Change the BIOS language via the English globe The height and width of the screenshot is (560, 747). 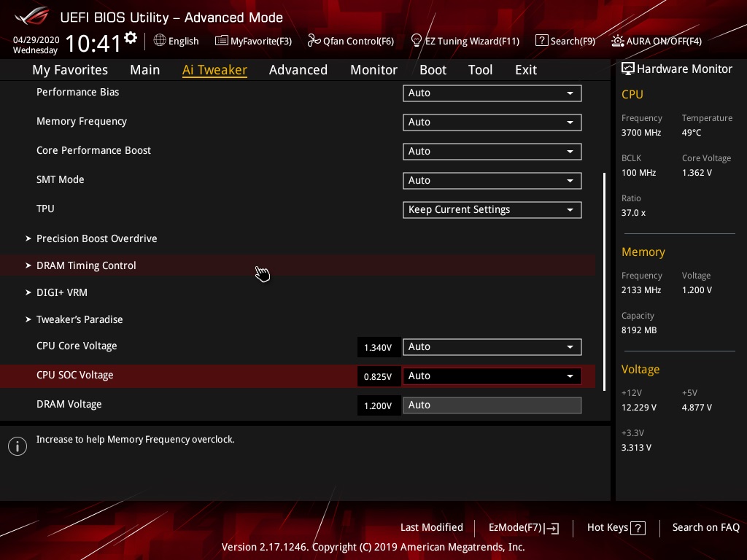tap(176, 41)
